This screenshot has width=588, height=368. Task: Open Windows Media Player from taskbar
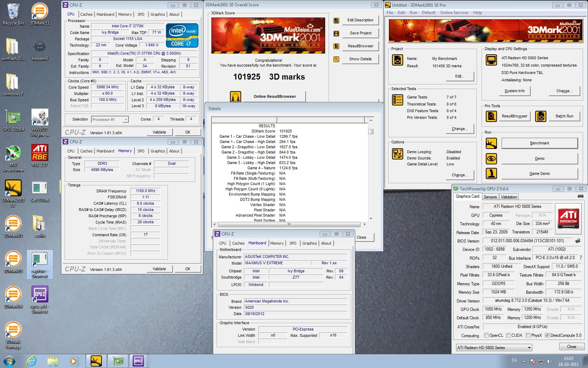(73, 361)
